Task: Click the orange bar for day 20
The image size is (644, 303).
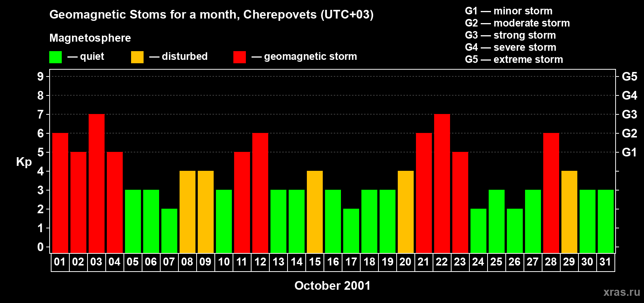Action: (x=406, y=212)
